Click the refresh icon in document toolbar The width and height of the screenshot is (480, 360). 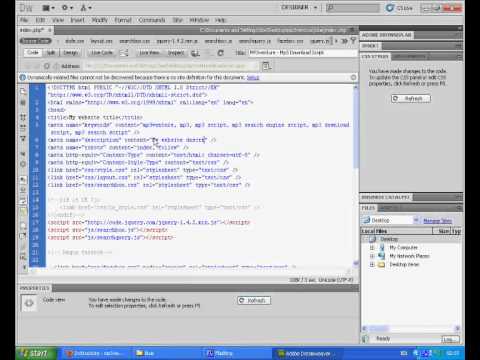220,53
